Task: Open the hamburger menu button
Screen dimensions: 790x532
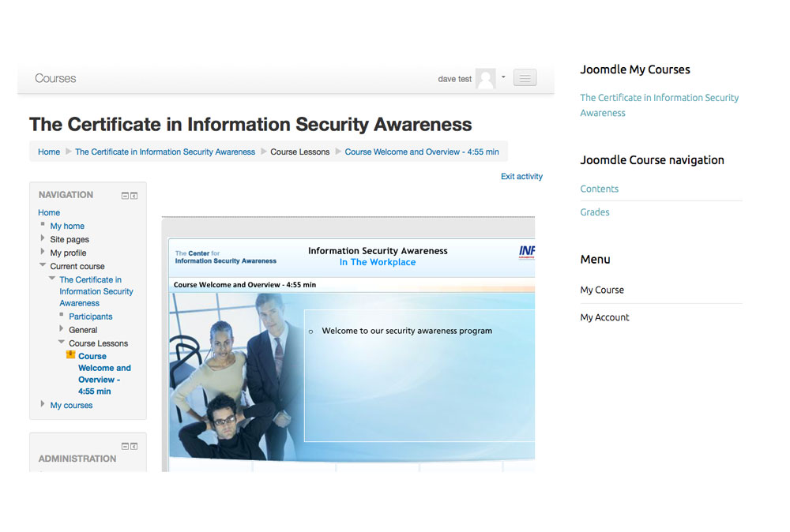Action: 525,78
